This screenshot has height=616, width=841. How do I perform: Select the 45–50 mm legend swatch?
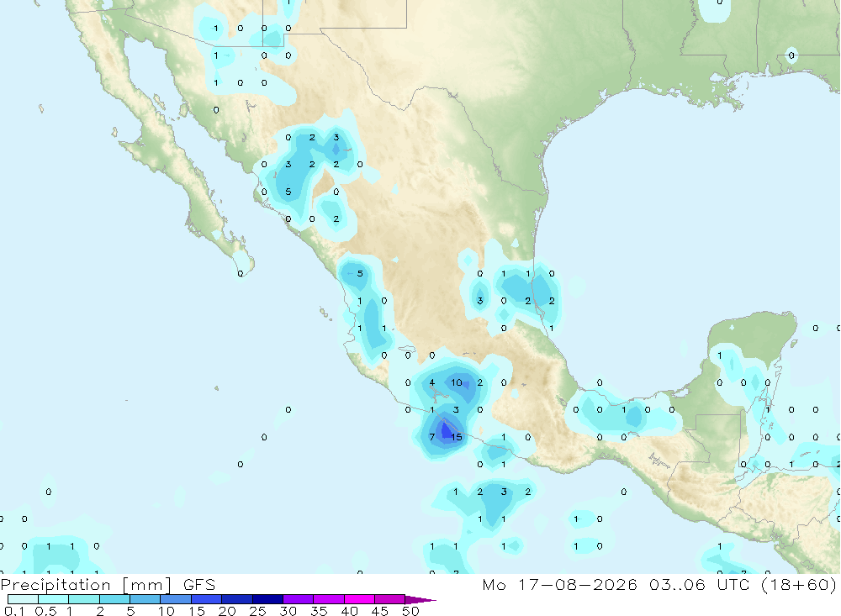pyautogui.click(x=389, y=599)
